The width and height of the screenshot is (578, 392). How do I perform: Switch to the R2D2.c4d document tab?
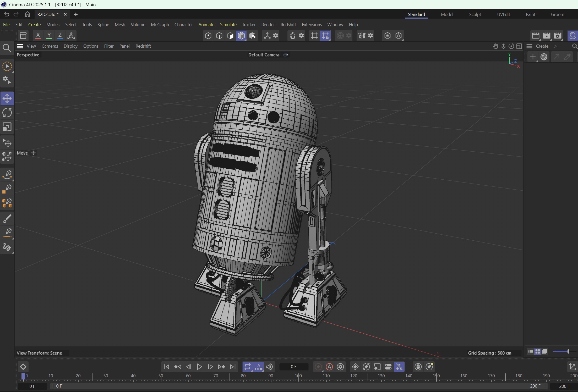point(48,14)
